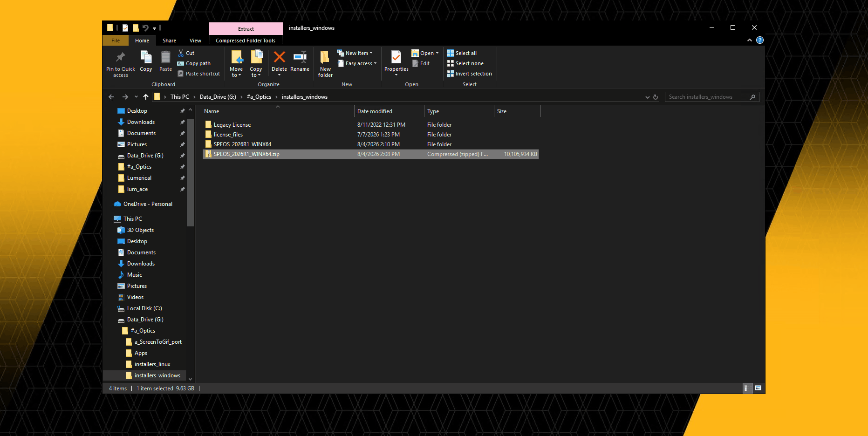
Task: Click the Pin to Quick access icon
Action: pos(121,57)
